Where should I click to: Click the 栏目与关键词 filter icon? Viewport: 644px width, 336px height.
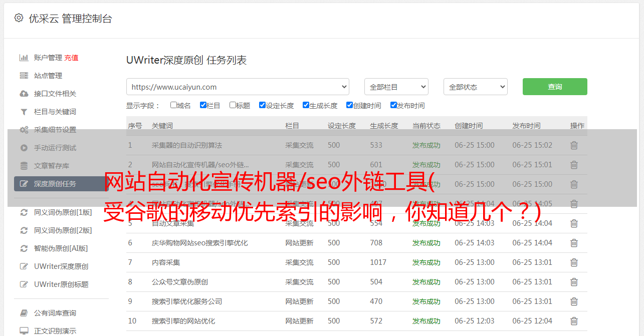pos(24,112)
